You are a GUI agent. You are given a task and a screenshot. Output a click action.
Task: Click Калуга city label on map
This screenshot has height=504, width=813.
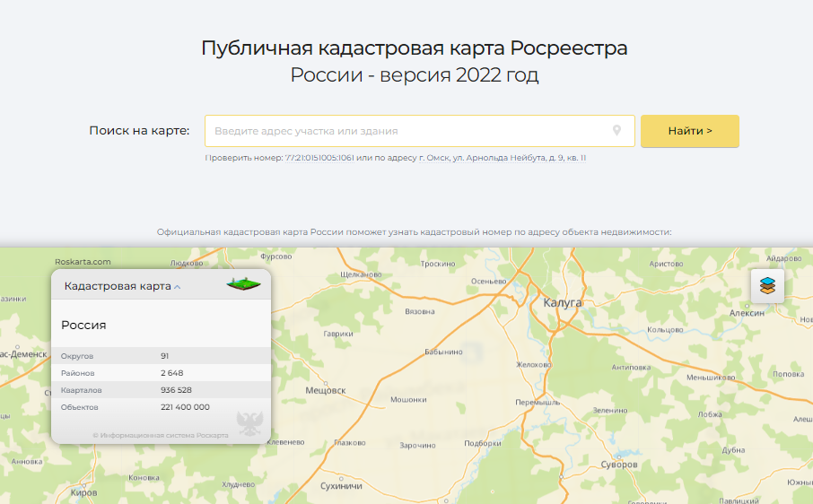(x=563, y=302)
